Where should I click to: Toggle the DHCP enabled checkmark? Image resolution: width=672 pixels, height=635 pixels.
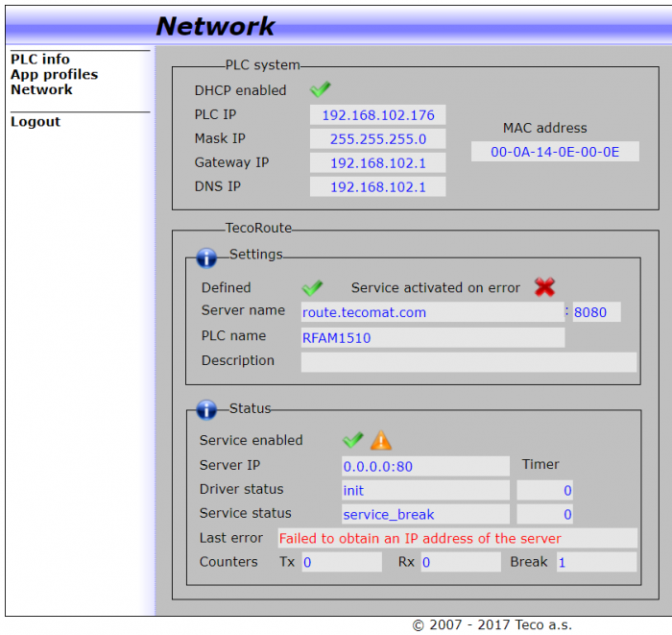pos(320,89)
